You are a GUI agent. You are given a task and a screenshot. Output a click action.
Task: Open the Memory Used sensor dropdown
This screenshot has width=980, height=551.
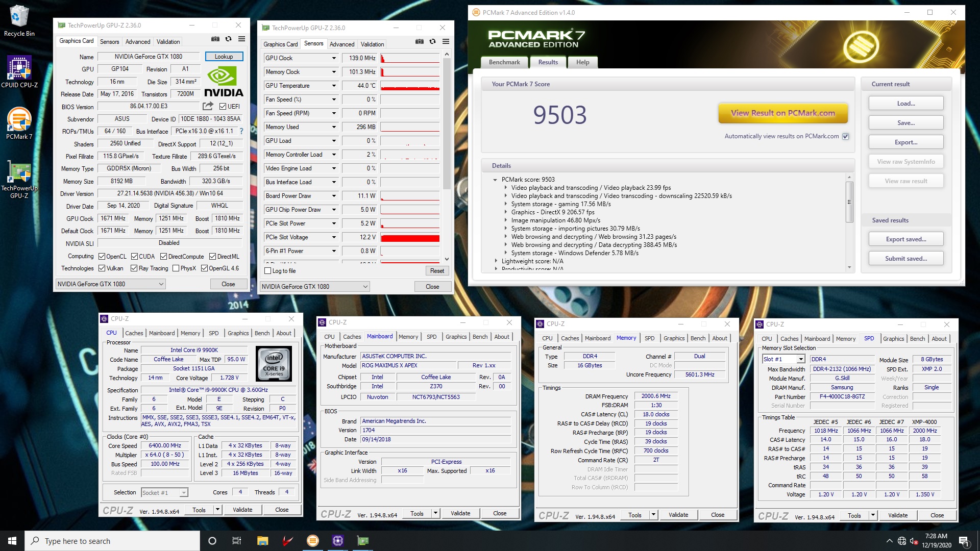(334, 127)
